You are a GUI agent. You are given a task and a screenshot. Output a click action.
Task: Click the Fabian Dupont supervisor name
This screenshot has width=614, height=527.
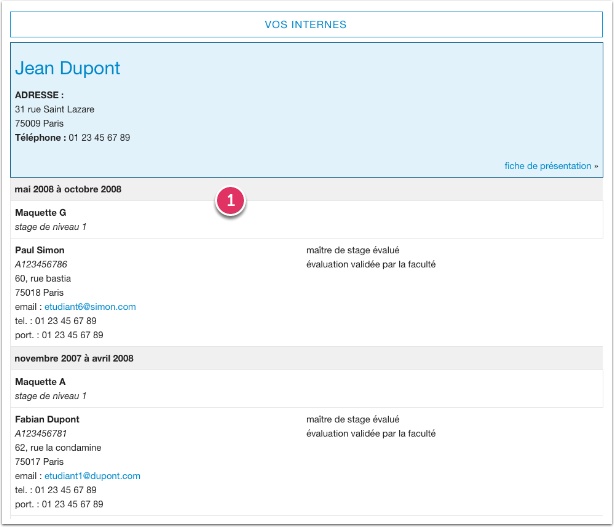pyautogui.click(x=47, y=419)
